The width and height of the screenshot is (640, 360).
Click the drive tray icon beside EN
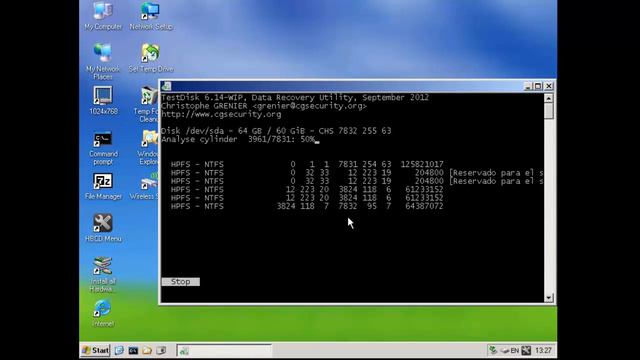(505, 350)
